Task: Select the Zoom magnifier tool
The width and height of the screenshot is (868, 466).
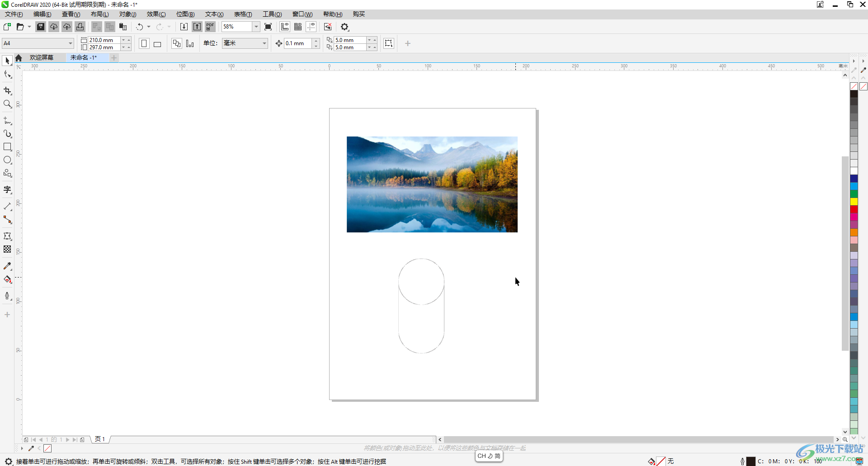Action: (x=7, y=104)
